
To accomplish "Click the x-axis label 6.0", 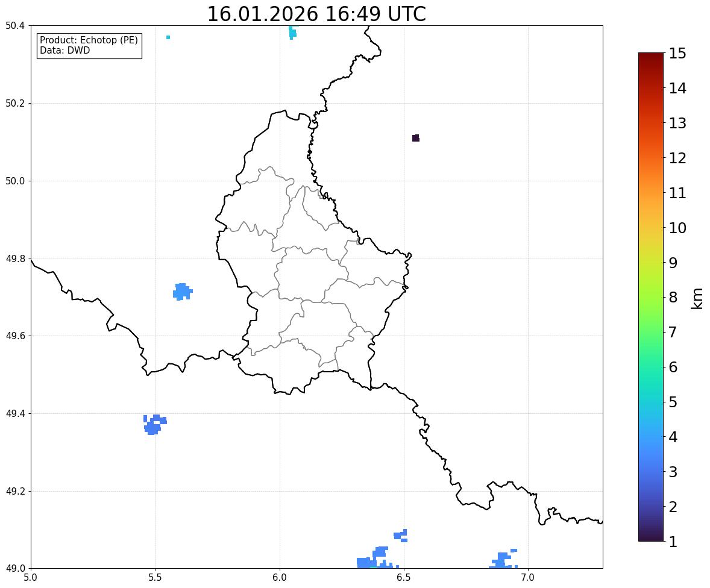I will [280, 578].
